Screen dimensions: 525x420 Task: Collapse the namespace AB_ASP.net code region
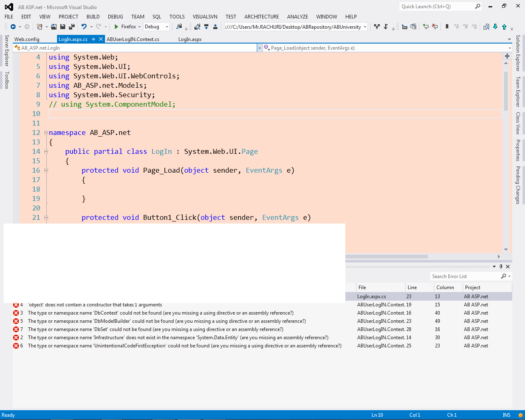(x=46, y=132)
